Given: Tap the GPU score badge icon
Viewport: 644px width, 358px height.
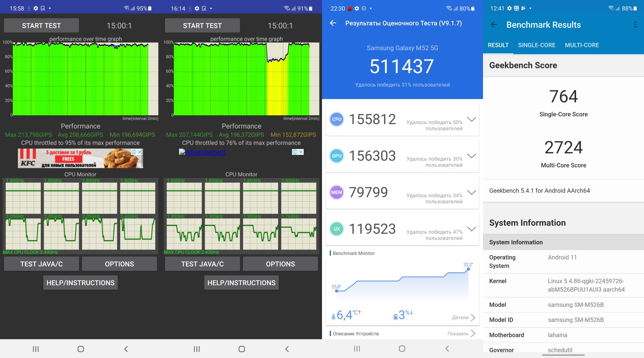Looking at the screenshot, I should pyautogui.click(x=337, y=156).
